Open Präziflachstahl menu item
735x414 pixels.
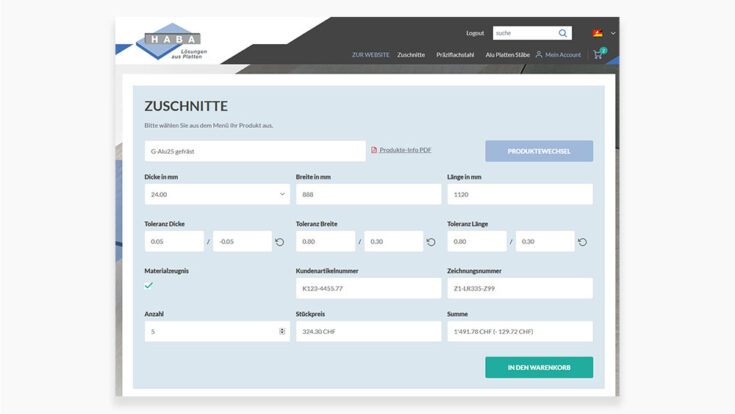(x=455, y=55)
